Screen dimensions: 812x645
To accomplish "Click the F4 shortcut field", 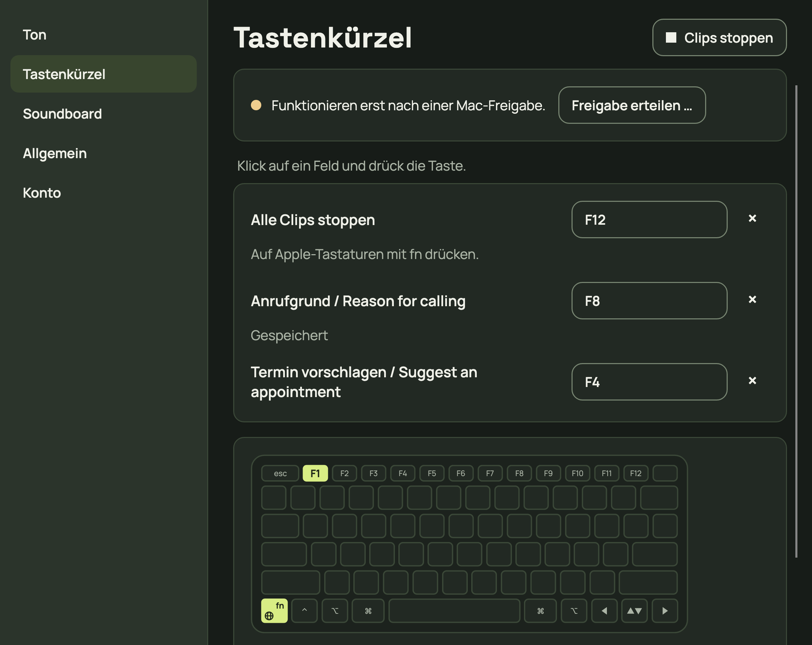I will pyautogui.click(x=649, y=382).
